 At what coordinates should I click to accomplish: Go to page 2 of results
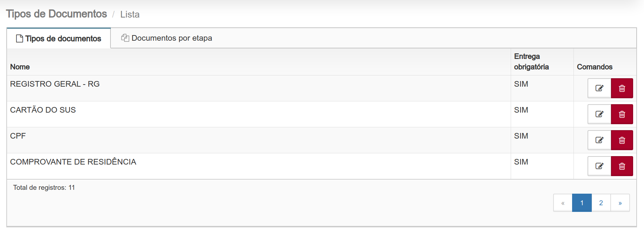click(x=601, y=203)
